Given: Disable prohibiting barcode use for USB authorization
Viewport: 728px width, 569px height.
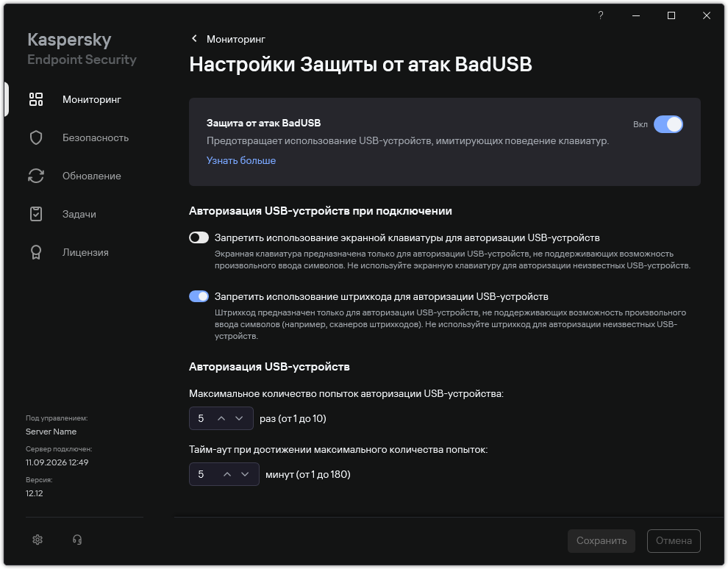Looking at the screenshot, I should (199, 296).
